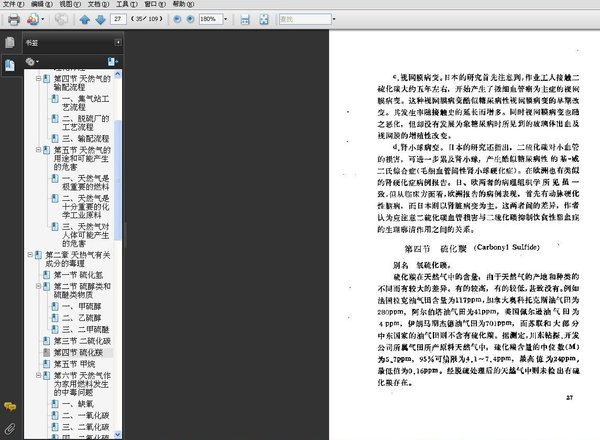Open the bookmarks options gear menu

(x=32, y=61)
